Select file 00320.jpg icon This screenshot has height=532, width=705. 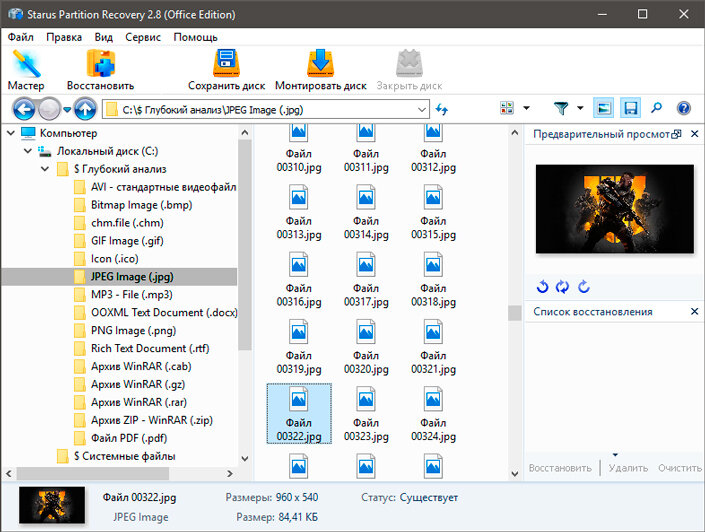(366, 332)
